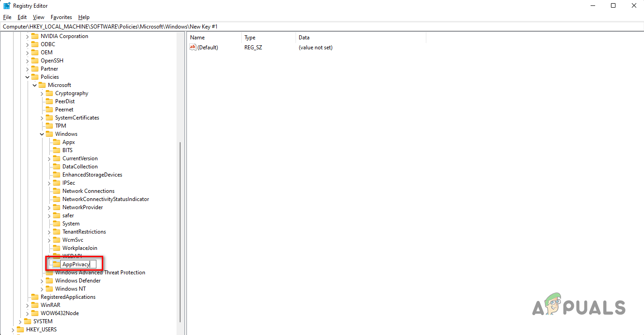The image size is (644, 335).
Task: Select the Windows NT key label
Action: (x=71, y=289)
